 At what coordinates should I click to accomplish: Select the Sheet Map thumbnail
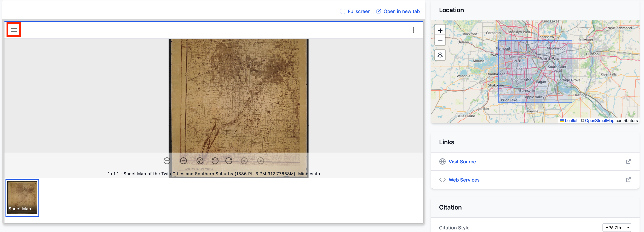(x=22, y=198)
